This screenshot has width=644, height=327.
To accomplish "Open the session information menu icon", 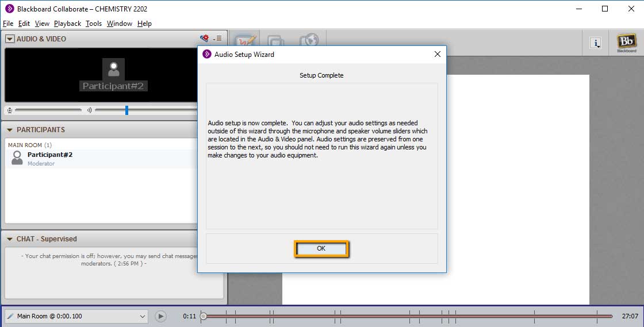I will point(596,43).
